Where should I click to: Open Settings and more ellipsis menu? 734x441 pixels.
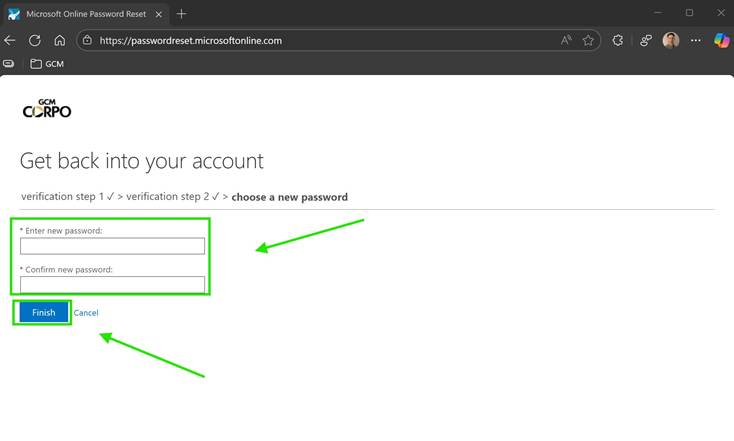coord(696,41)
